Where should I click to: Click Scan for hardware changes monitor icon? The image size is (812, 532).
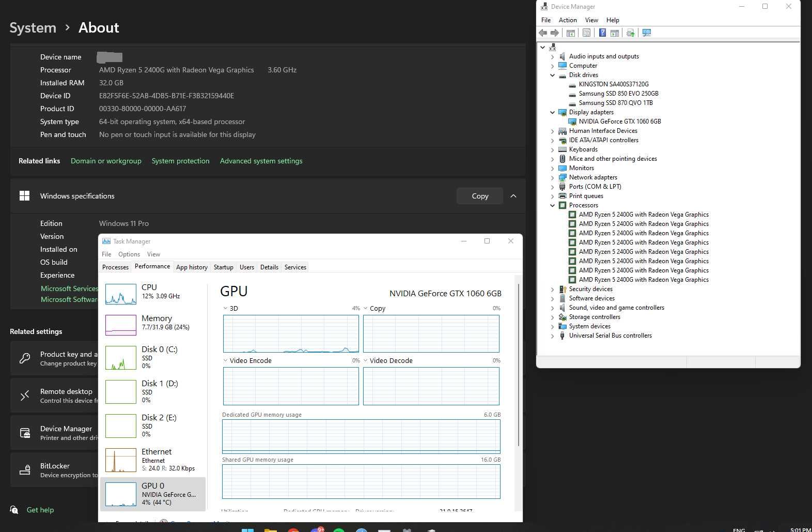(646, 33)
